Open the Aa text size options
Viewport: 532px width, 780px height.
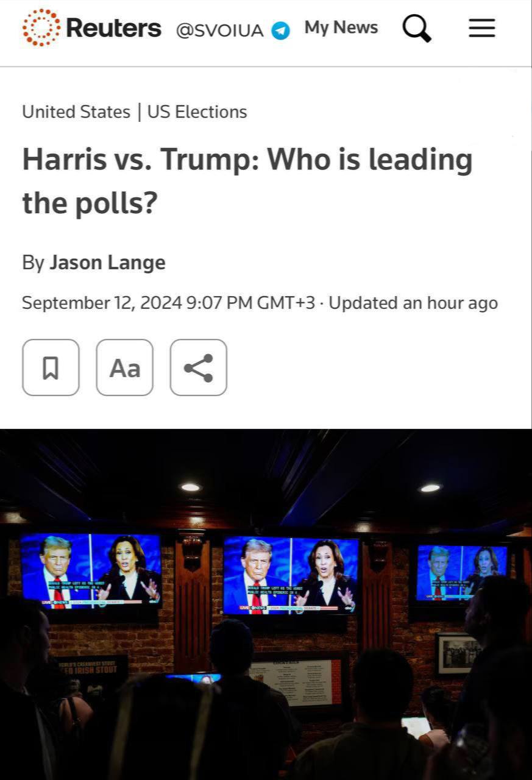[x=125, y=367]
